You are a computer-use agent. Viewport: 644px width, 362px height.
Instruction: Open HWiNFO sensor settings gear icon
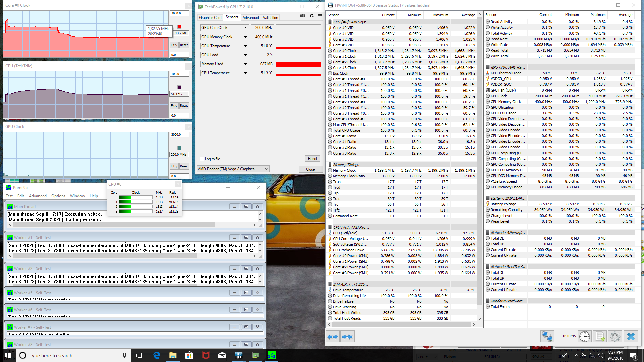pyautogui.click(x=615, y=336)
